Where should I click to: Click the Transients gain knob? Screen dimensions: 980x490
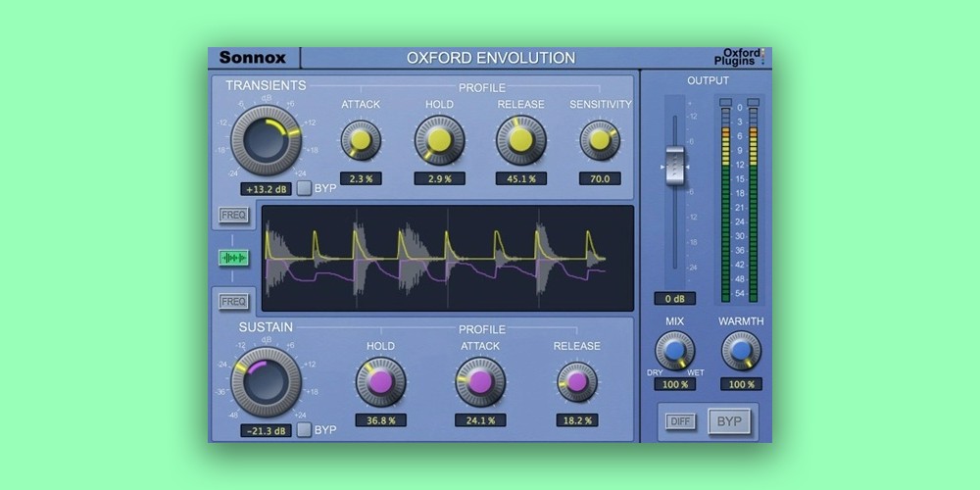(x=266, y=141)
